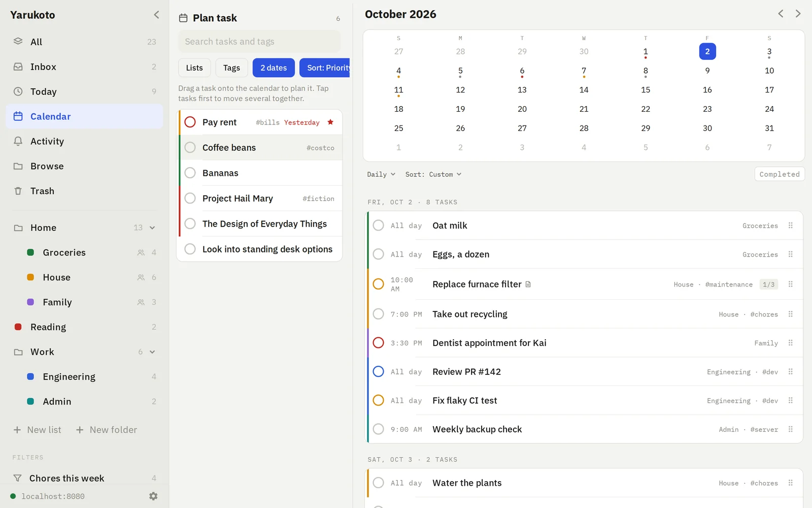
Task: Open the Reading list
Action: coord(84,327)
